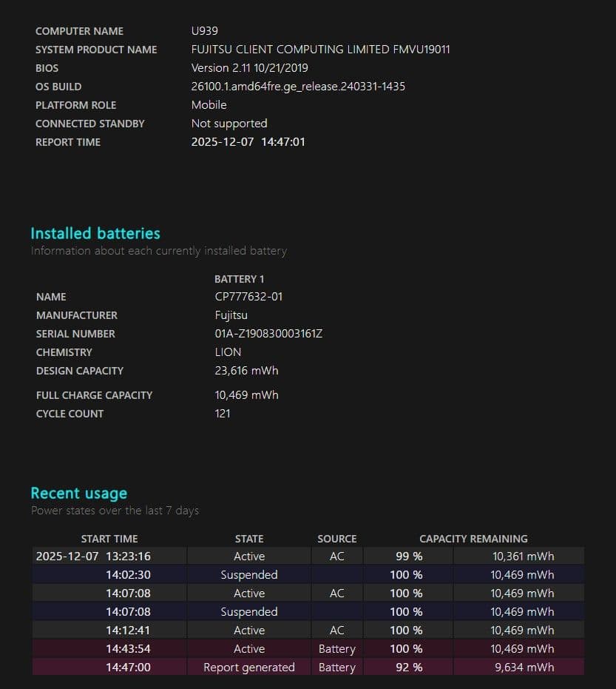616x689 pixels.
Task: Click the CAPACITY REMAINING column header
Action: coord(473,539)
